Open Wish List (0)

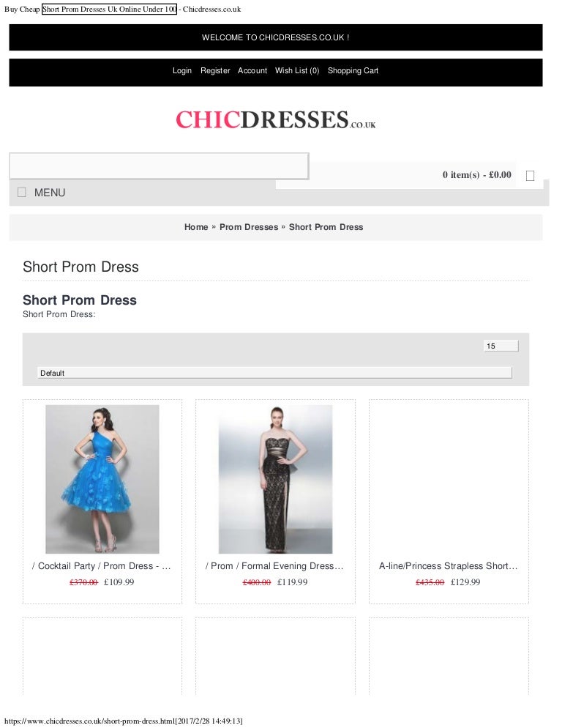click(297, 70)
